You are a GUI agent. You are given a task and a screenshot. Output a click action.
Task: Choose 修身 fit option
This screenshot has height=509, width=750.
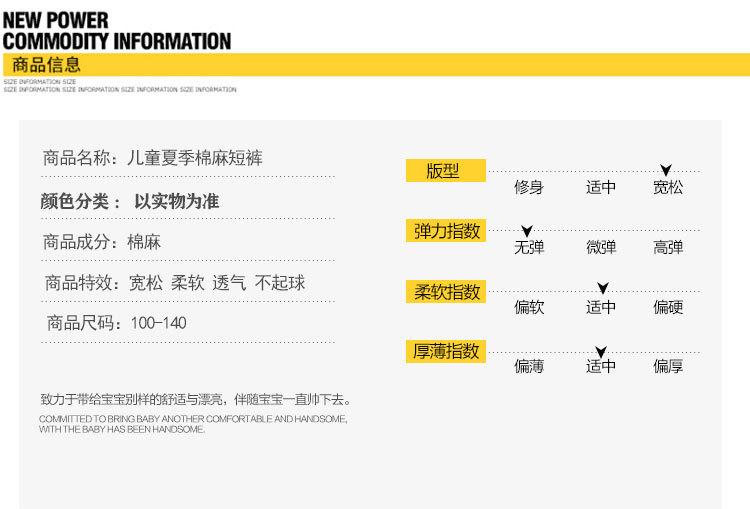click(x=529, y=187)
